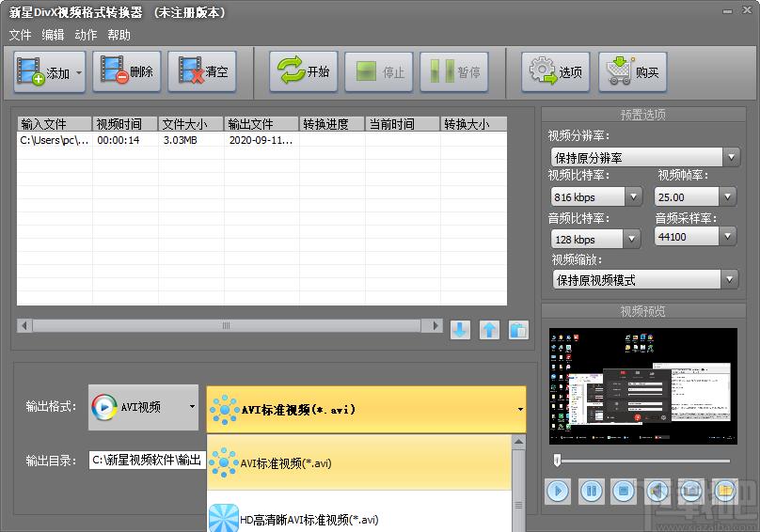Viewport: 760px width, 532px height.
Task: Click the up arrow of the format list scrollbar
Action: point(518,442)
